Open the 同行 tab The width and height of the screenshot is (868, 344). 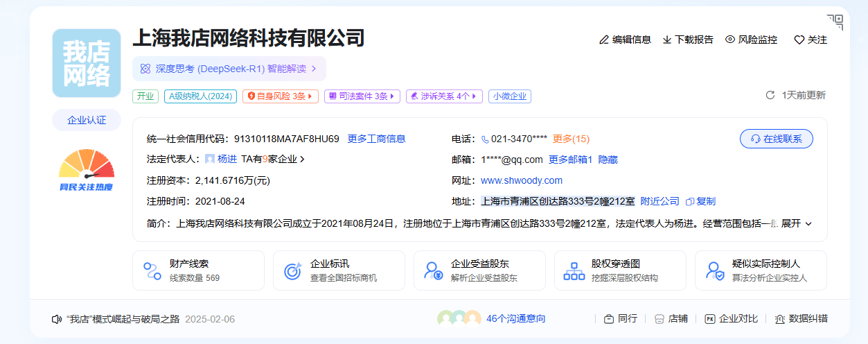click(620, 318)
